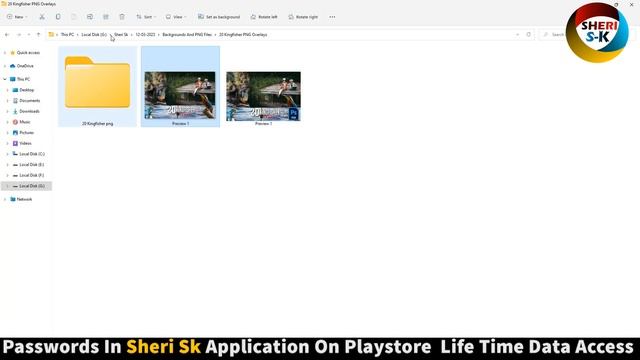
Task: Click the Forward navigation arrow
Action: point(18,35)
